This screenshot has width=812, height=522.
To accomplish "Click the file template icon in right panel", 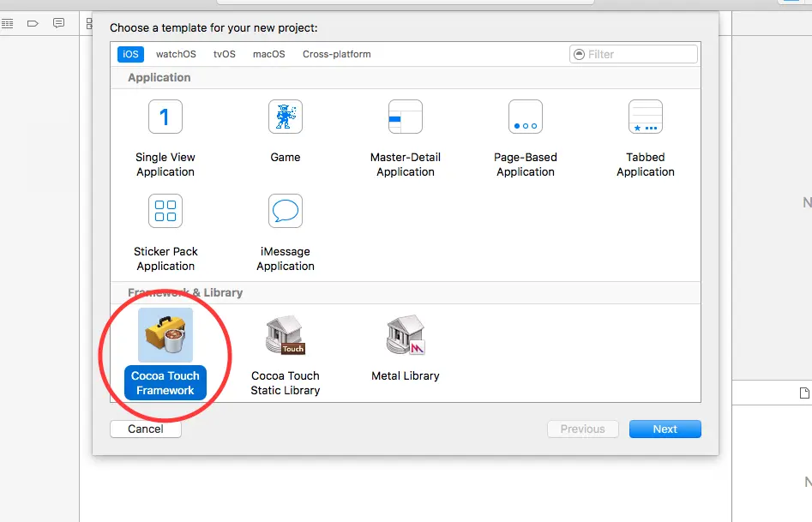I will point(804,393).
